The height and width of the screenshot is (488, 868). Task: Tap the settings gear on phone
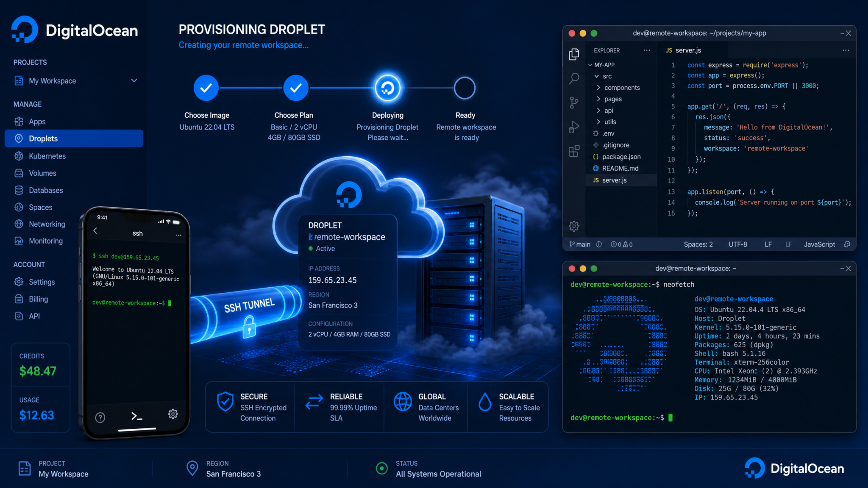pos(173,414)
